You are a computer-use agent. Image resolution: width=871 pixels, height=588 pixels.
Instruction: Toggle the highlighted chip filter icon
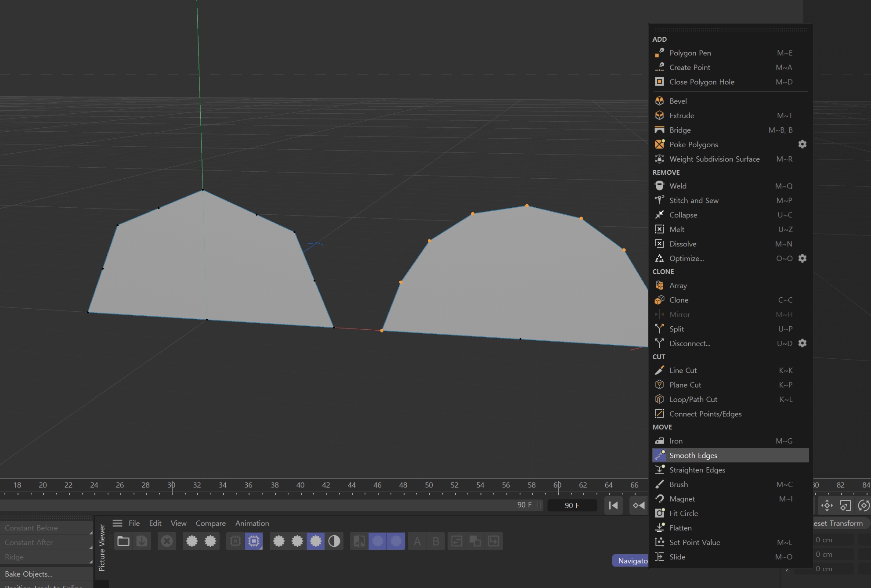254,541
